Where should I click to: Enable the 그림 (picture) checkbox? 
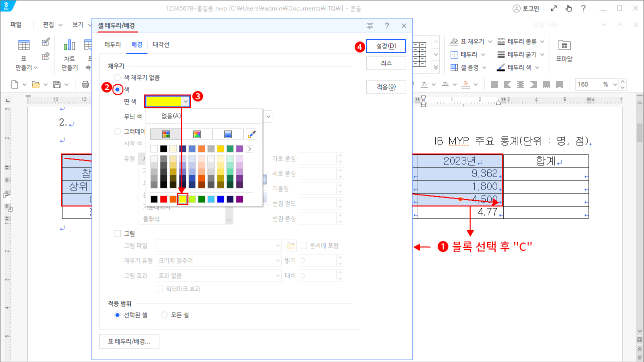point(117,233)
